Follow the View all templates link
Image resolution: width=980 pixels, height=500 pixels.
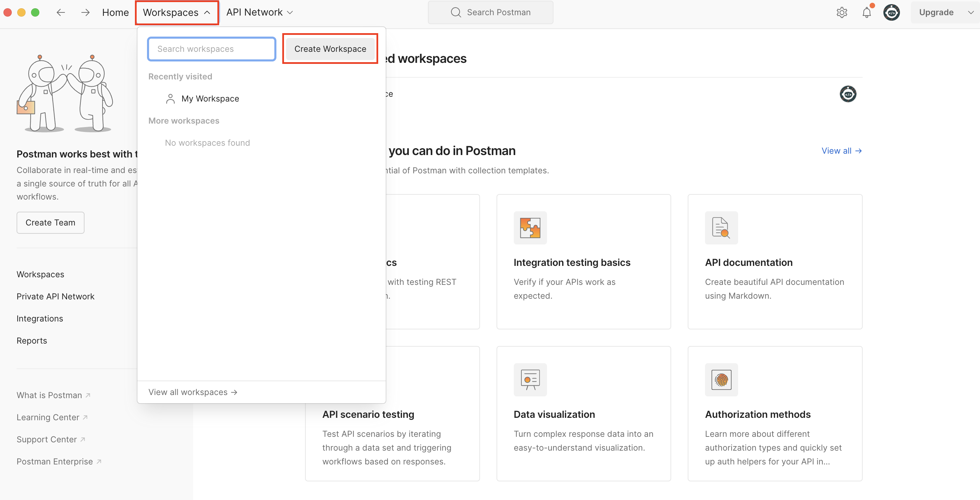pyautogui.click(x=842, y=151)
